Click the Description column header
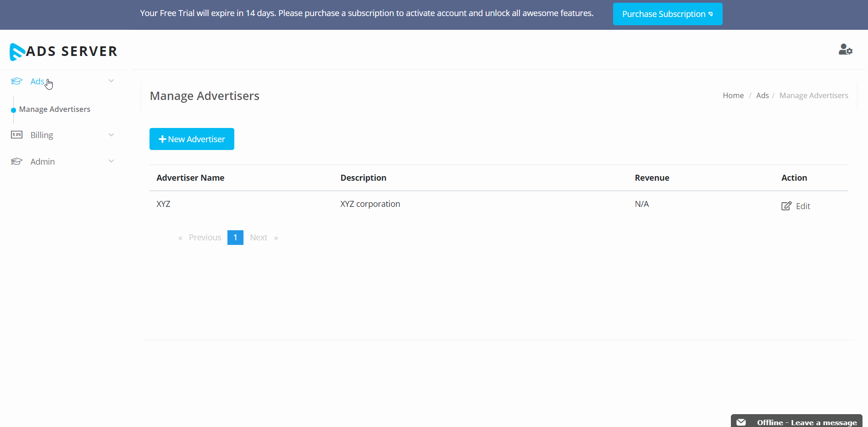The image size is (868, 427). [x=363, y=178]
